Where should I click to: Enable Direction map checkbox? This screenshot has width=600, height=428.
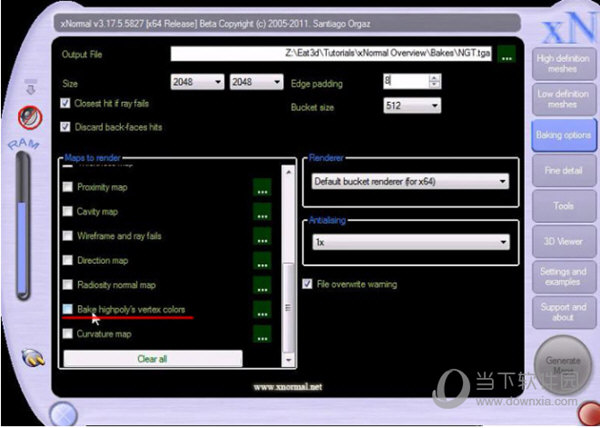(x=68, y=260)
